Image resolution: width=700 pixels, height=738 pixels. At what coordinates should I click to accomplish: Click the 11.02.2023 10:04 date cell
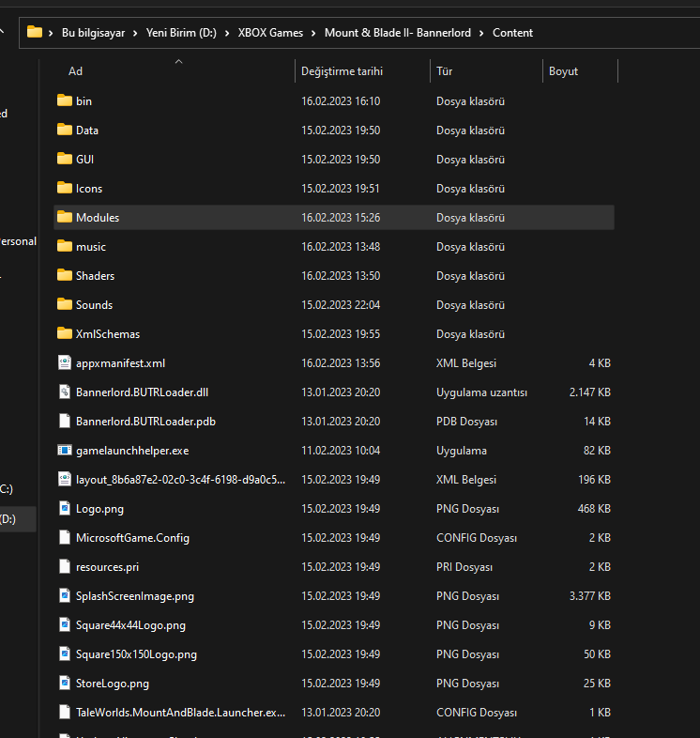(x=341, y=451)
